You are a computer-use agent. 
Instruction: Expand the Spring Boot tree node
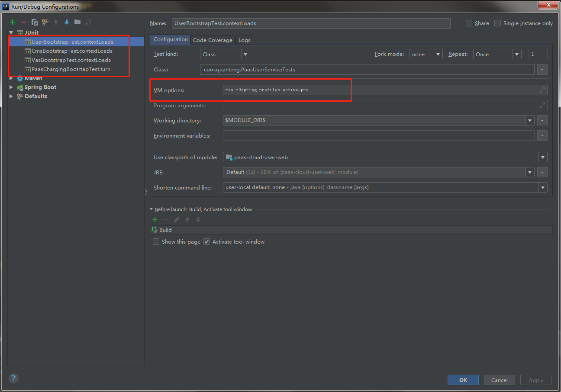coord(11,87)
